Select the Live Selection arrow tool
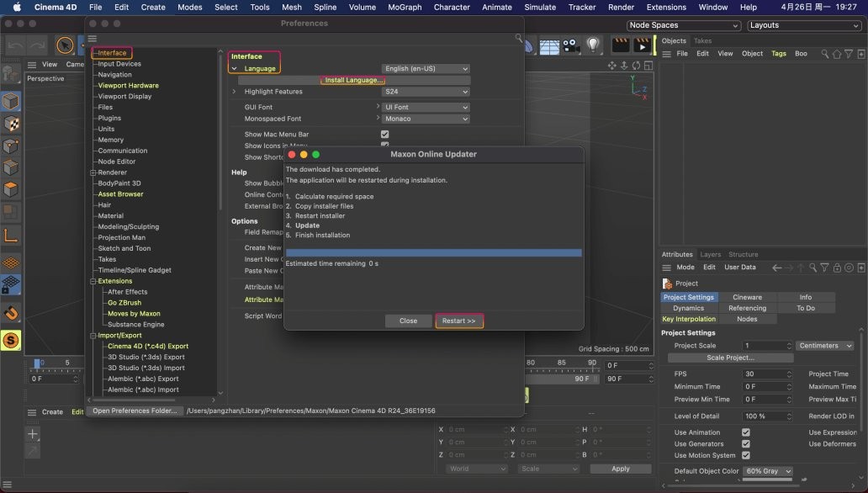 (65, 45)
